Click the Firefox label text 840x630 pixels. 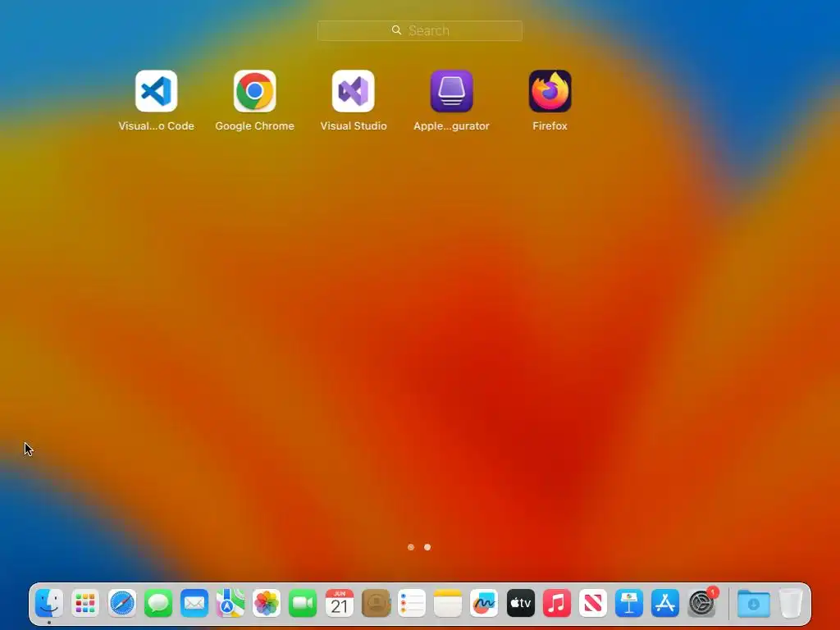(x=550, y=126)
